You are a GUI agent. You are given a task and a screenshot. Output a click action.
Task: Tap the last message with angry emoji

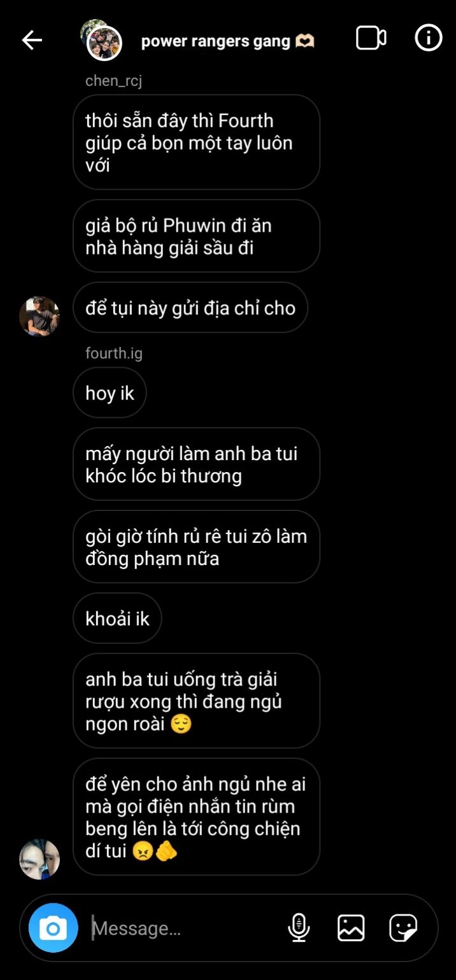pos(196,817)
